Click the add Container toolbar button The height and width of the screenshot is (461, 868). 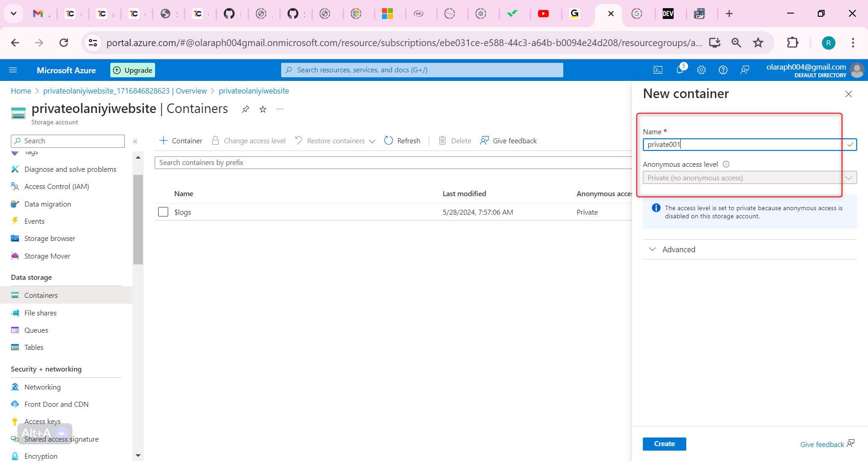[180, 141]
